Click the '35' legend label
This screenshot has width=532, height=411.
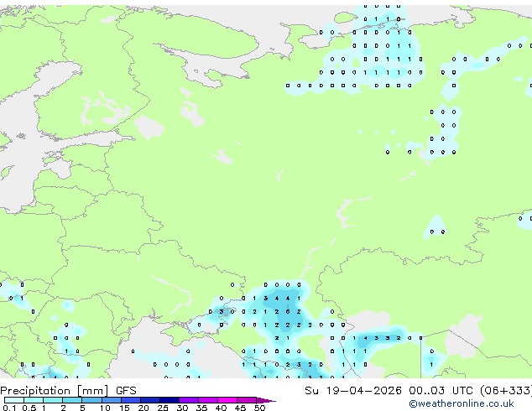[x=201, y=408]
